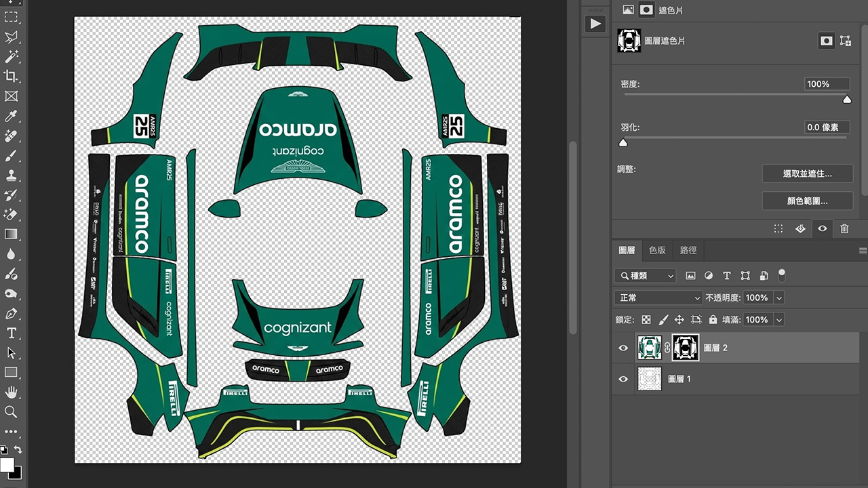Toggle visibility of 圖層 1
868x488 pixels.
pos(623,379)
